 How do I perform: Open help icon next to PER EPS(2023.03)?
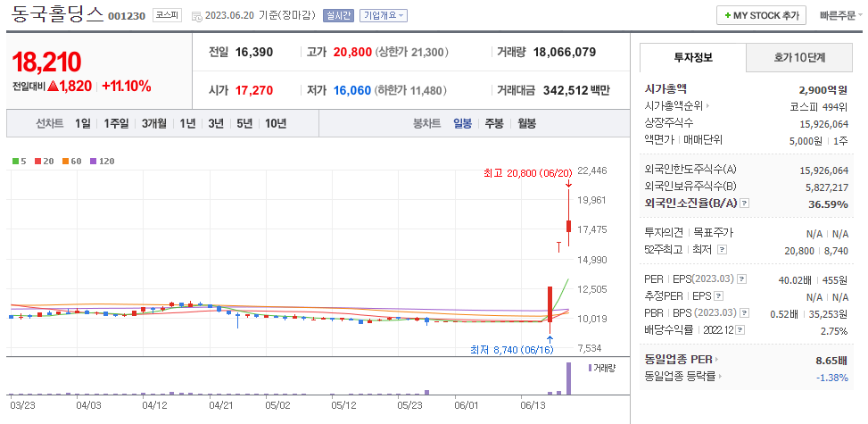coord(742,279)
